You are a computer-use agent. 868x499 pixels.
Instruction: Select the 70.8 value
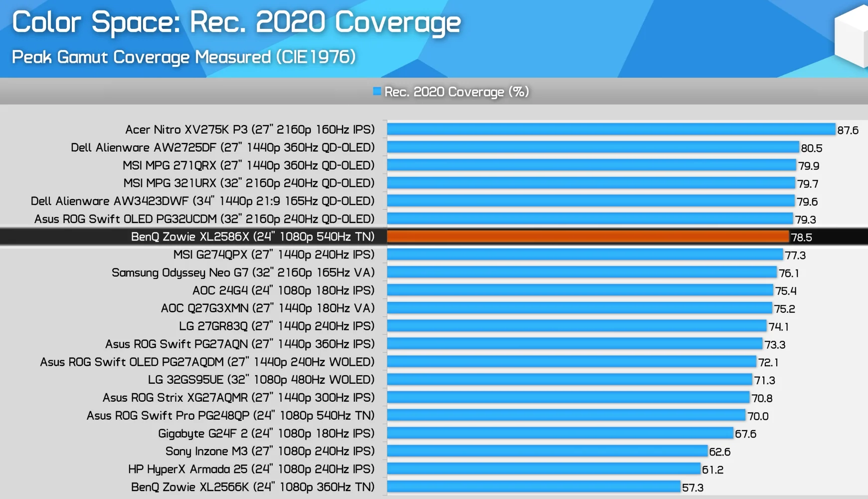[x=762, y=398]
